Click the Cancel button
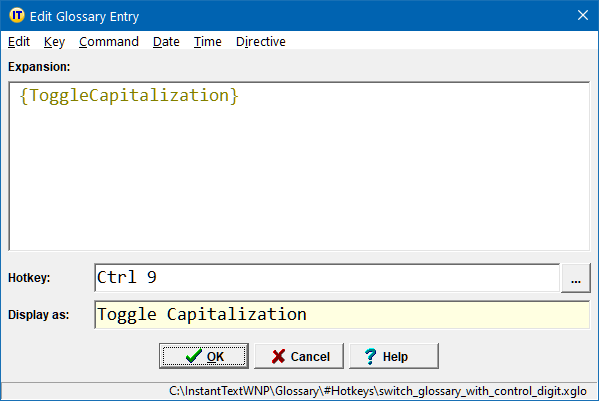The width and height of the screenshot is (599, 401). 299,356
